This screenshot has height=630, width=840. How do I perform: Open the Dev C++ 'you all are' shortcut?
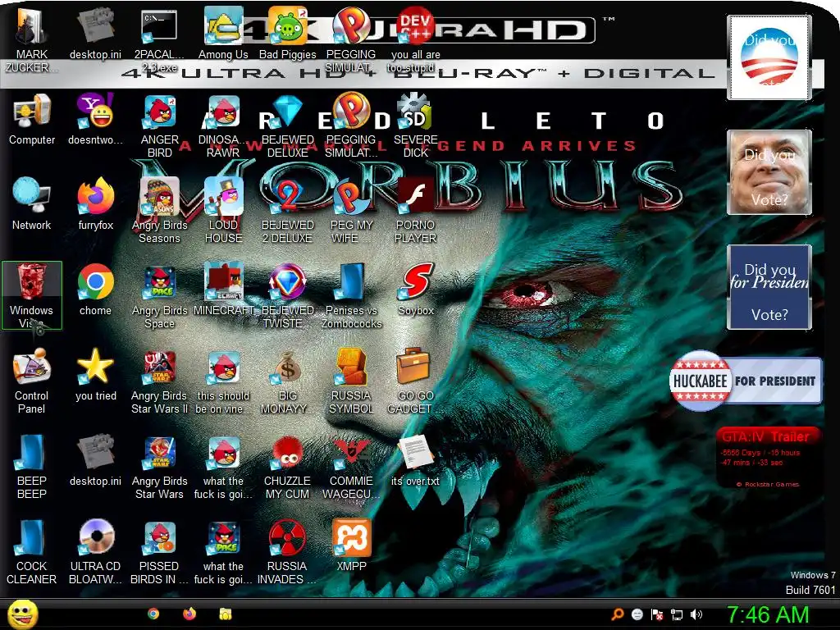click(x=416, y=39)
